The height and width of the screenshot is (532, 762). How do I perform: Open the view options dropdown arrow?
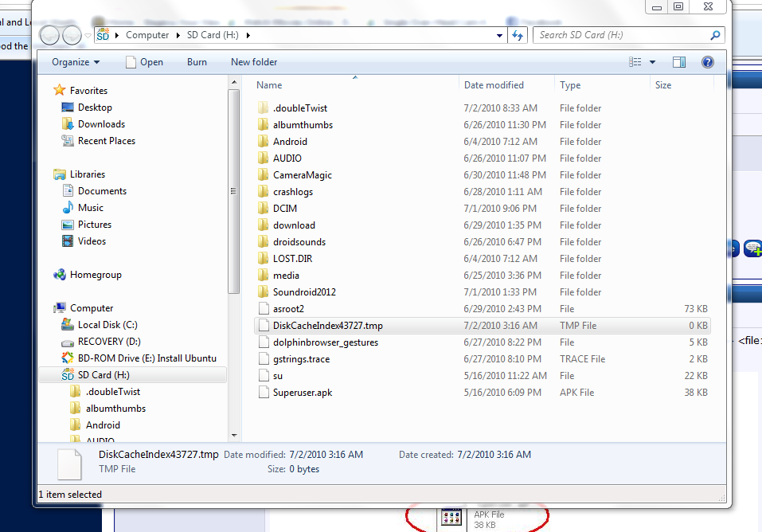(x=653, y=62)
